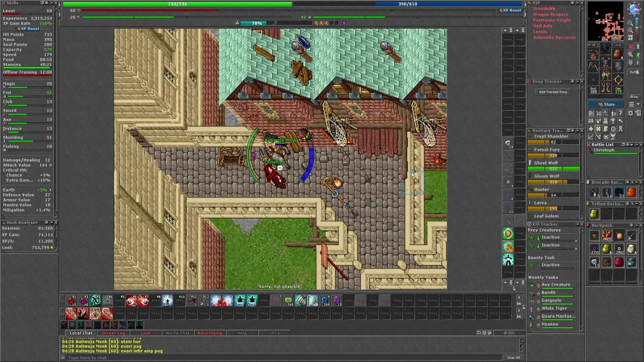The image size is (644, 362).
Task: Click the Stop button
Action: (634, 97)
